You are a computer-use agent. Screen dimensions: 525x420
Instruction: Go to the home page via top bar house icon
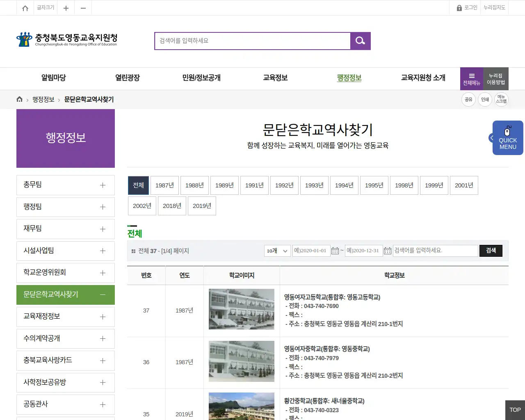(x=25, y=8)
